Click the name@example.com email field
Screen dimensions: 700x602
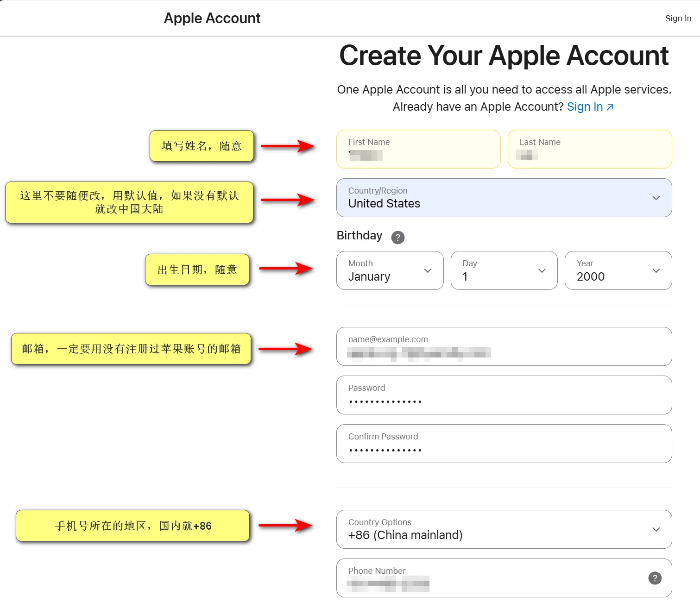coord(504,346)
